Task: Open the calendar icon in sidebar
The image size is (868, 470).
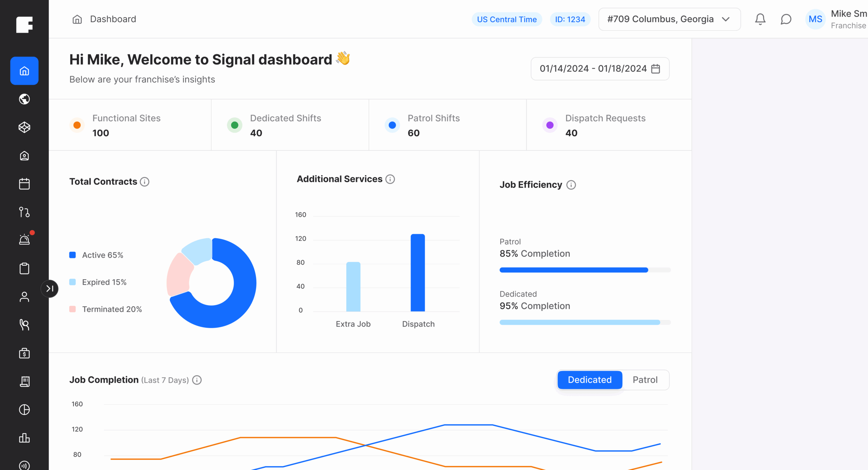Action: point(24,184)
